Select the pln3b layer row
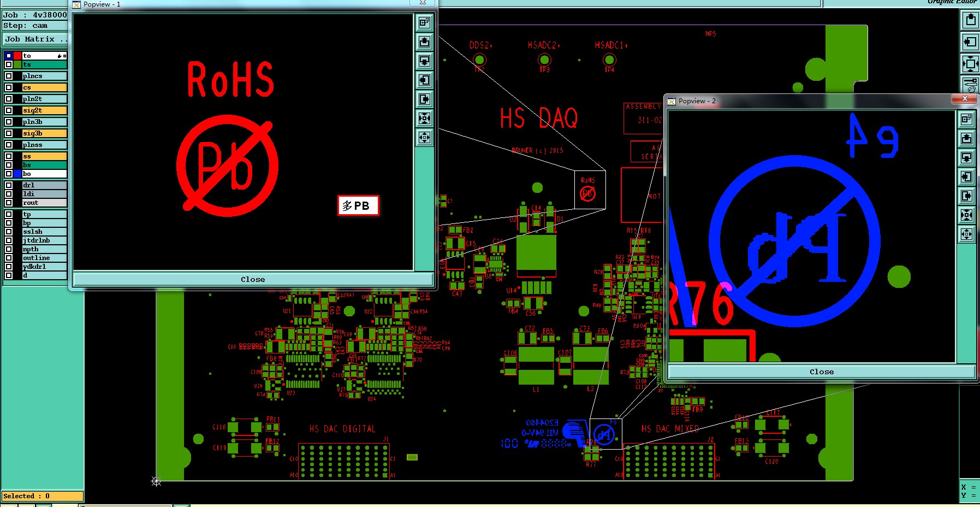The width and height of the screenshot is (980, 507). click(44, 122)
